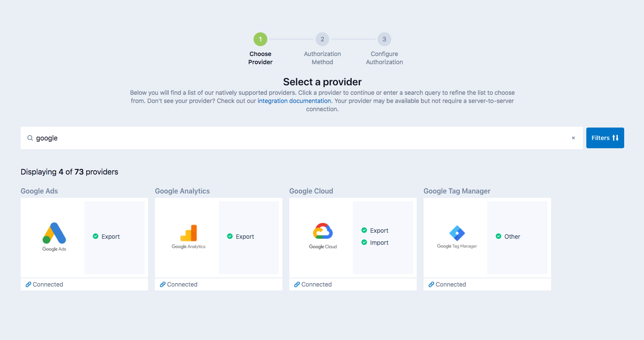Open the Filters button
Viewport: 644px width, 340px height.
605,138
